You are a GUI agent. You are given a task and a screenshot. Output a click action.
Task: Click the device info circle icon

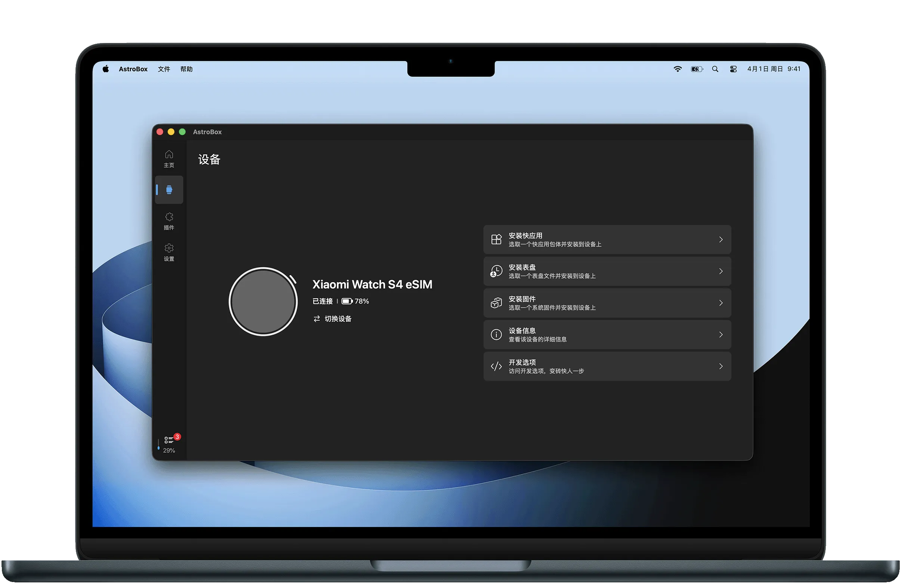coord(496,335)
